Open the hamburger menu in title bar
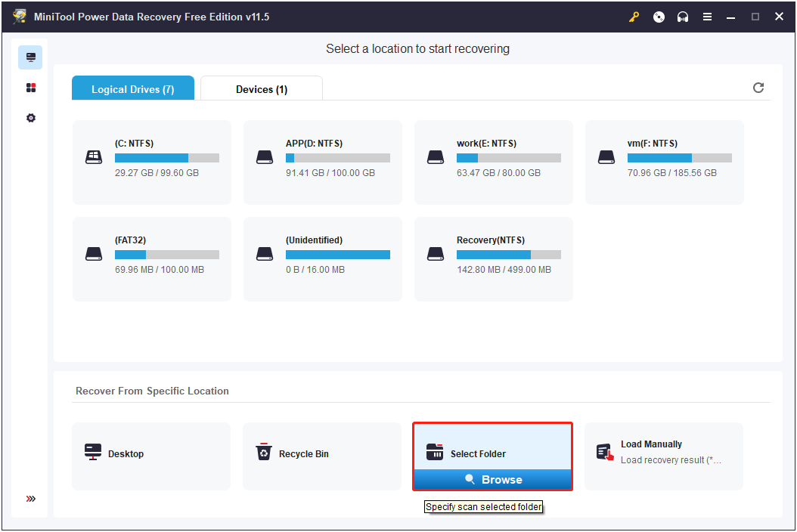This screenshot has height=532, width=797. [x=707, y=17]
